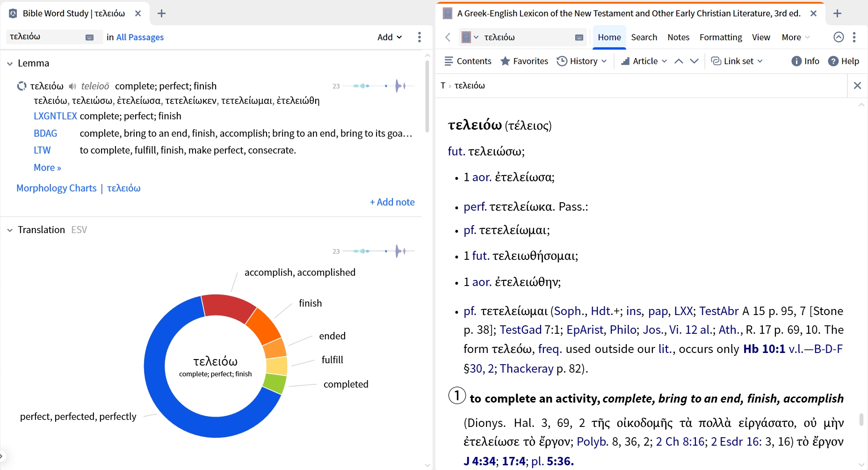
Task: Expand the collapsed side panel arrow
Action: click(x=2, y=455)
